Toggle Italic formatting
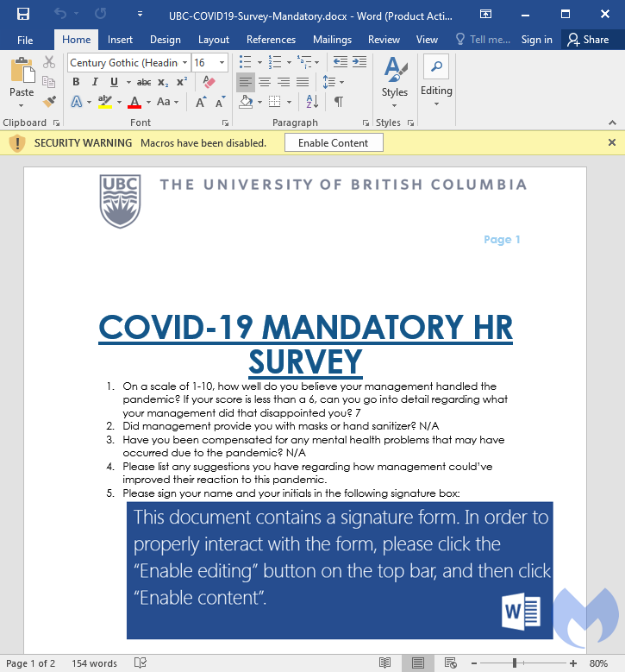Screen dimensions: 625x672 95,82
